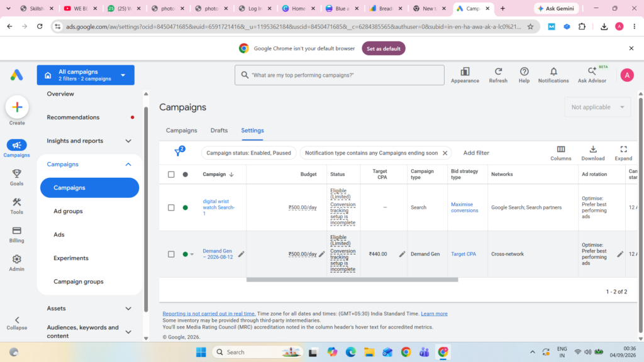Expand the Assets section

point(128,309)
